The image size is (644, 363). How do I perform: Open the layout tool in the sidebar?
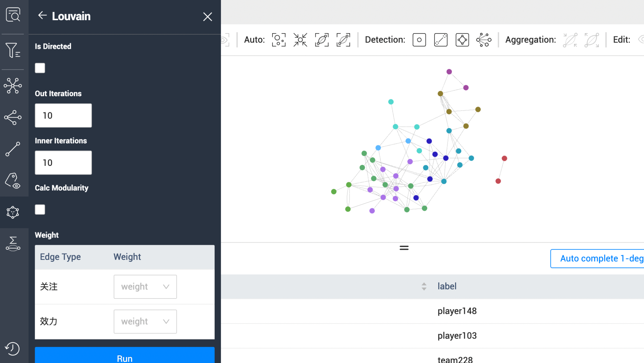click(13, 86)
